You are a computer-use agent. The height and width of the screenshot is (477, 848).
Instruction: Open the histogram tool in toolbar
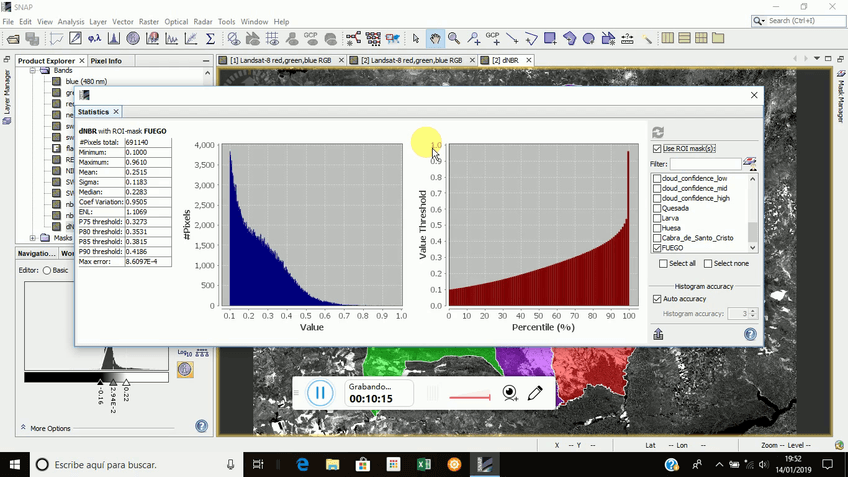113,39
